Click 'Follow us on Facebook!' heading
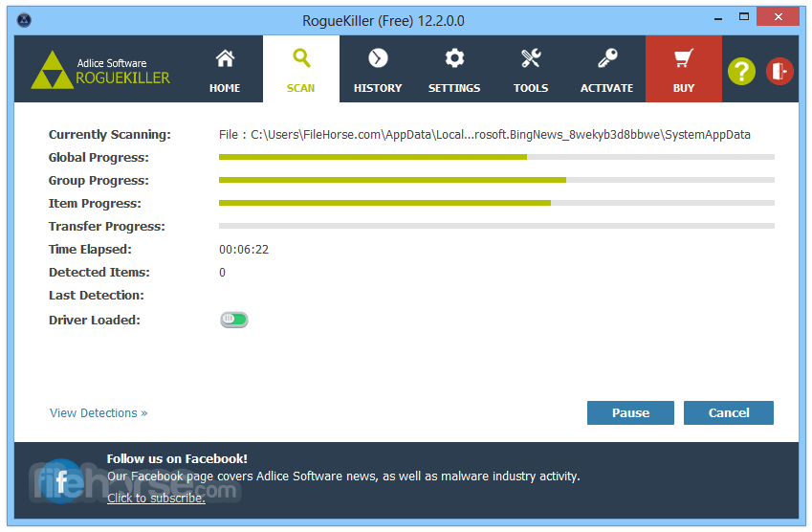Image resolution: width=812 pixels, height=532 pixels. (x=177, y=459)
